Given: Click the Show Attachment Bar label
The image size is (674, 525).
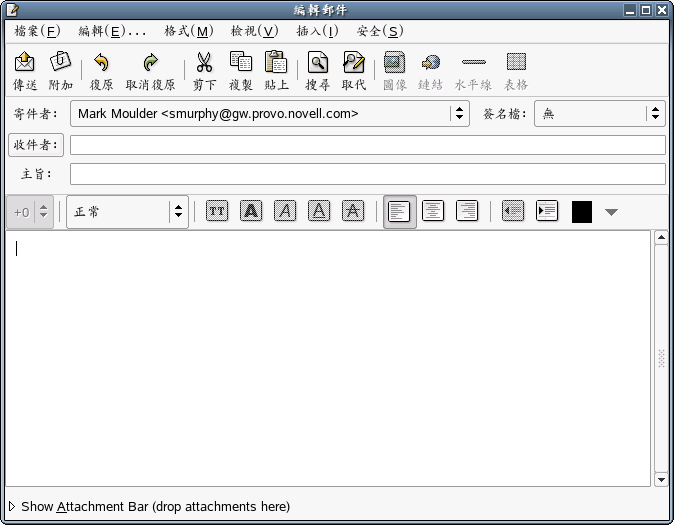Looking at the screenshot, I should pos(156,507).
